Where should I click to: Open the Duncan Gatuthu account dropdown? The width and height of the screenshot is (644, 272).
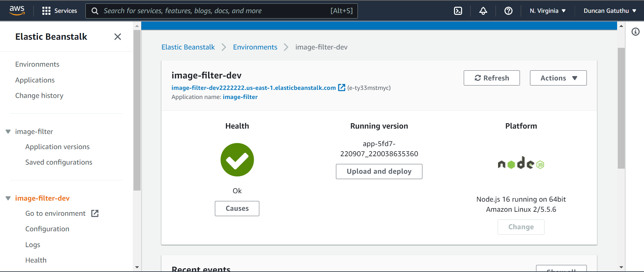click(x=610, y=11)
